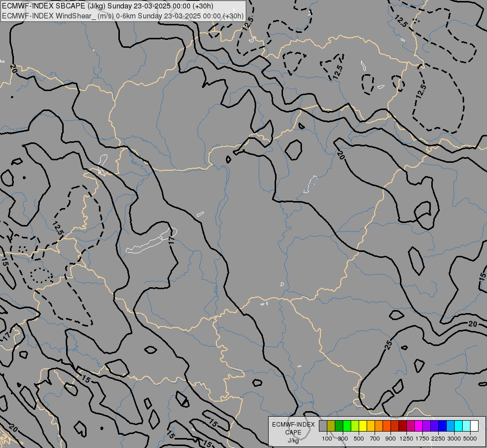Click legend value 1250
Image resolution: width=487 pixels, height=448 pixels.
click(x=406, y=439)
